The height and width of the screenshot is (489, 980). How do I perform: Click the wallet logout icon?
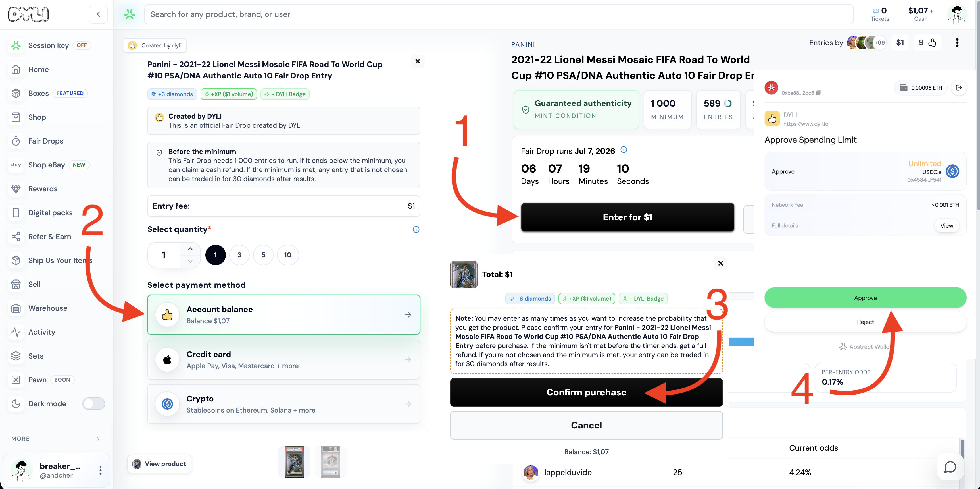[959, 88]
